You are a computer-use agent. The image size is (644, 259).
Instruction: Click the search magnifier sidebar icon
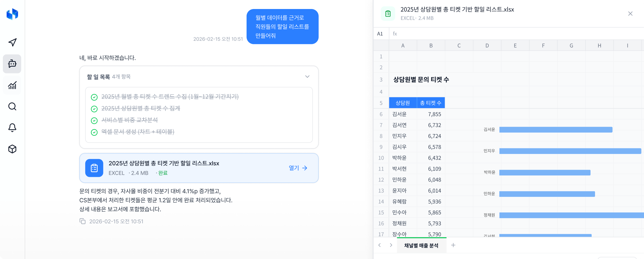(12, 106)
